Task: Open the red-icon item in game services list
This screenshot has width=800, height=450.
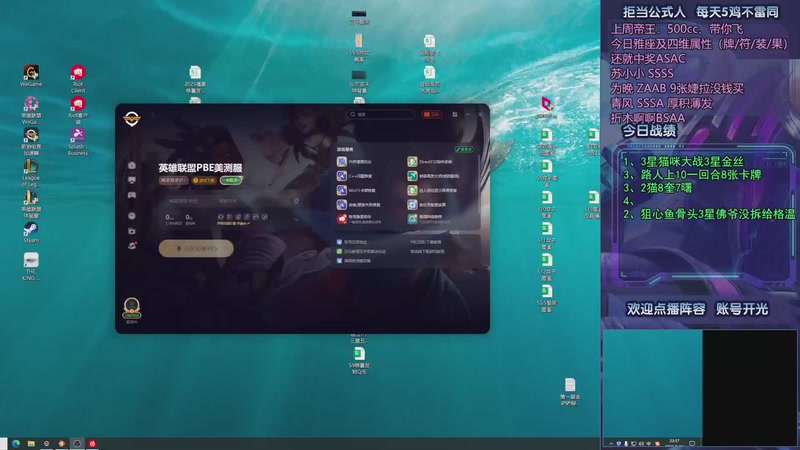Action: tap(359, 219)
